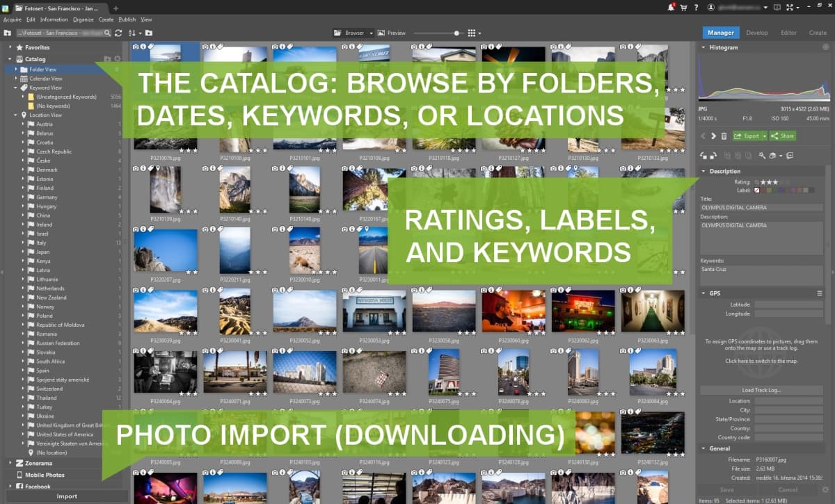Set the rating to three stars
835x504 pixels.
click(774, 182)
